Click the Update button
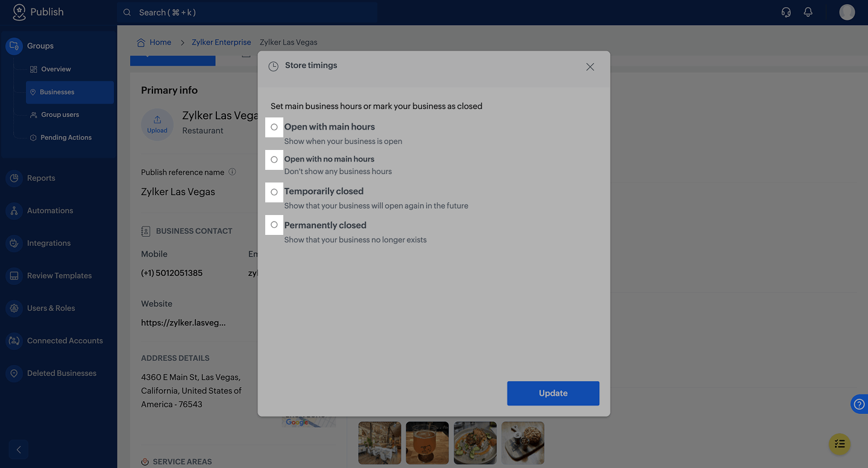The height and width of the screenshot is (468, 868). click(x=553, y=393)
